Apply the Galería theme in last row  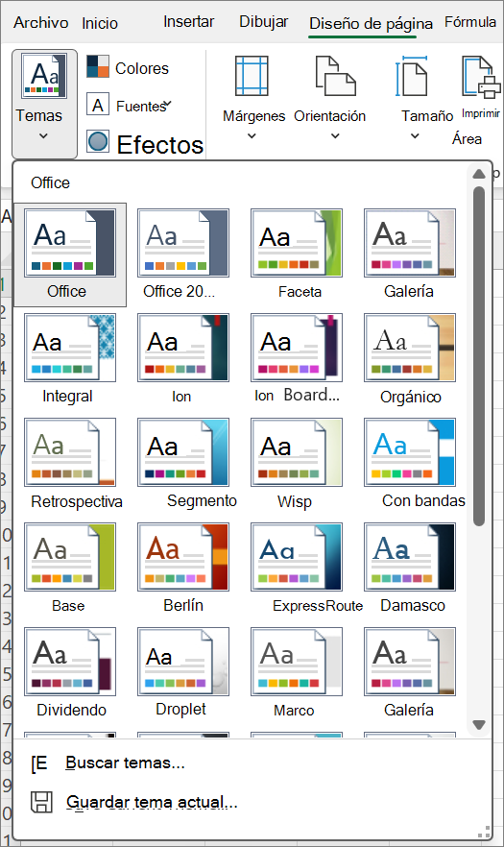point(410,673)
